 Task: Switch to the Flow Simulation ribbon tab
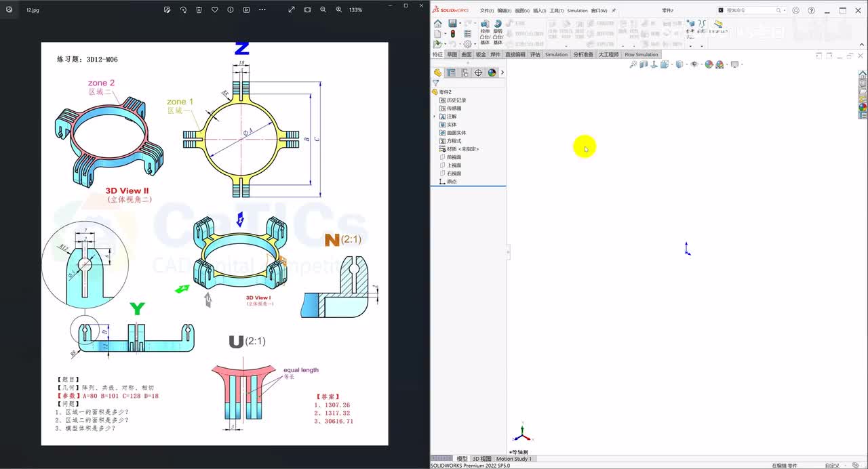pos(641,54)
